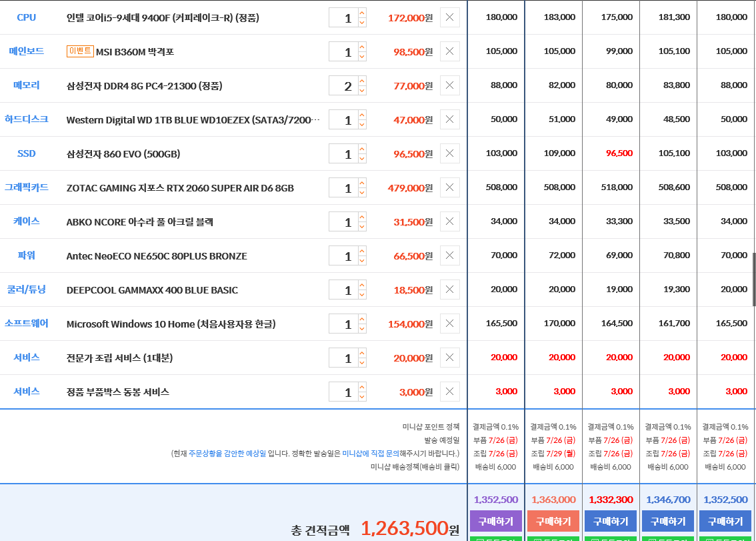Increase quantity of ABKO NCORE case
Screen dimensions: 756x541
[362, 217]
